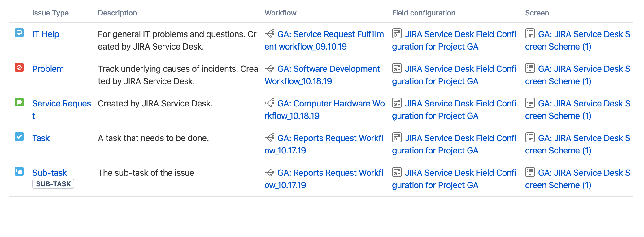Image resolution: width=644 pixels, height=237 pixels.
Task: Click field configuration icon in Task row
Action: pyautogui.click(x=397, y=137)
